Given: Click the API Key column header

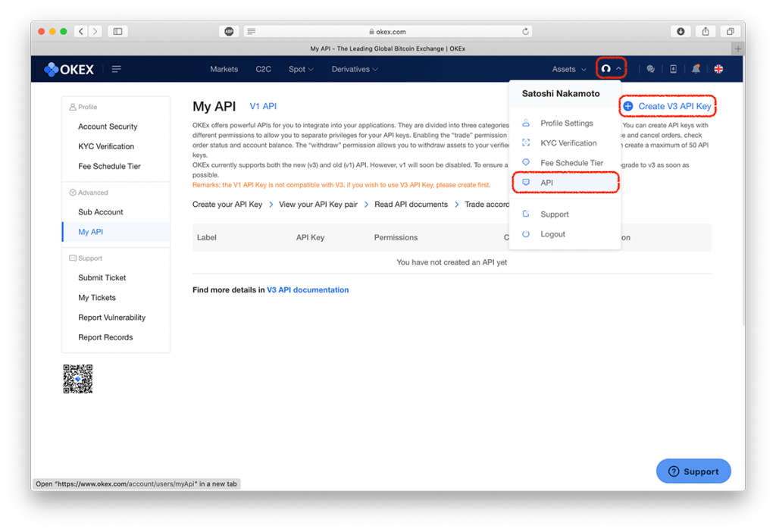Looking at the screenshot, I should [310, 237].
